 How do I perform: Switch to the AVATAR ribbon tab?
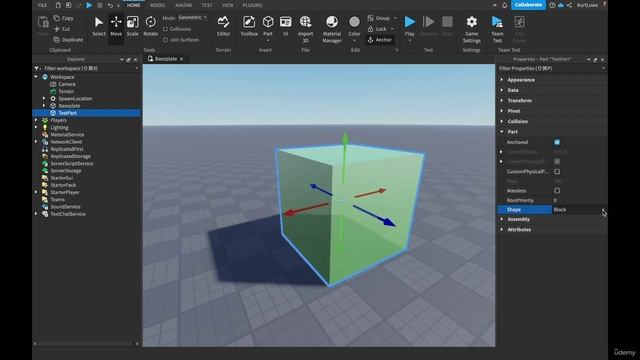click(x=183, y=5)
